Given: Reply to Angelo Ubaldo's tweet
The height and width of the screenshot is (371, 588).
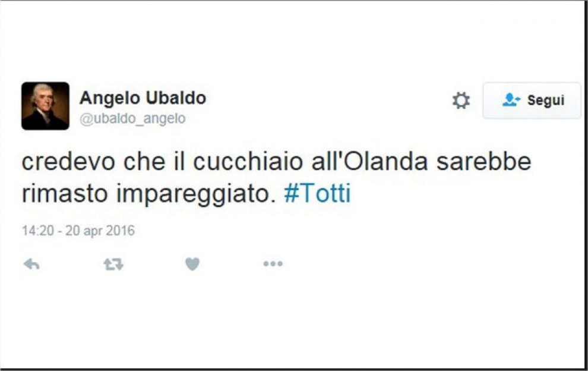Looking at the screenshot, I should [x=31, y=265].
